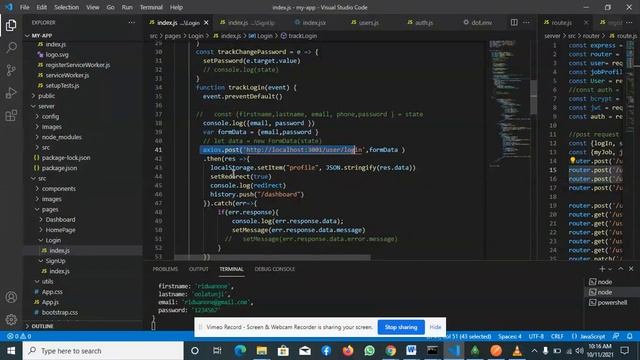Open the Run and Debug view
640x360 pixels.
tap(11, 93)
